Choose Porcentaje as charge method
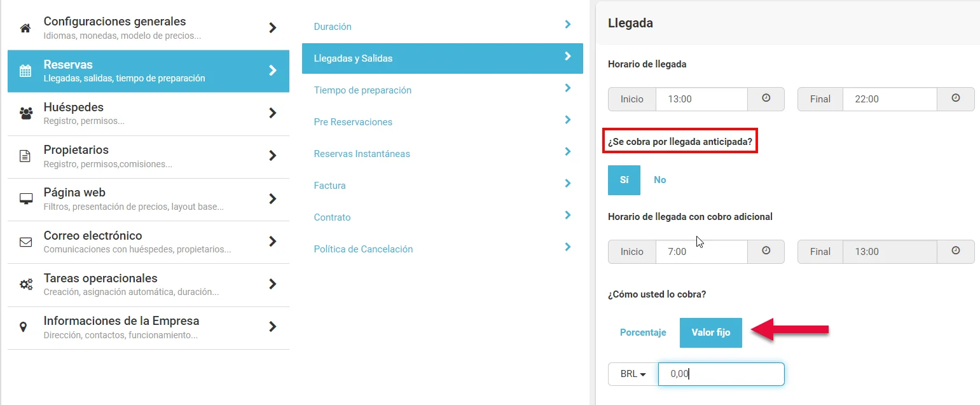 (643, 333)
